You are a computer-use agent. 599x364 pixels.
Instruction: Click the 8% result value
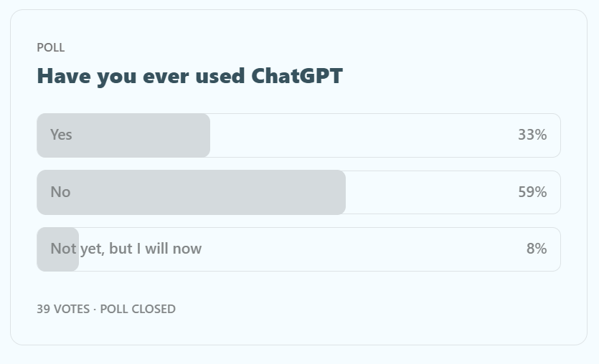click(x=537, y=249)
